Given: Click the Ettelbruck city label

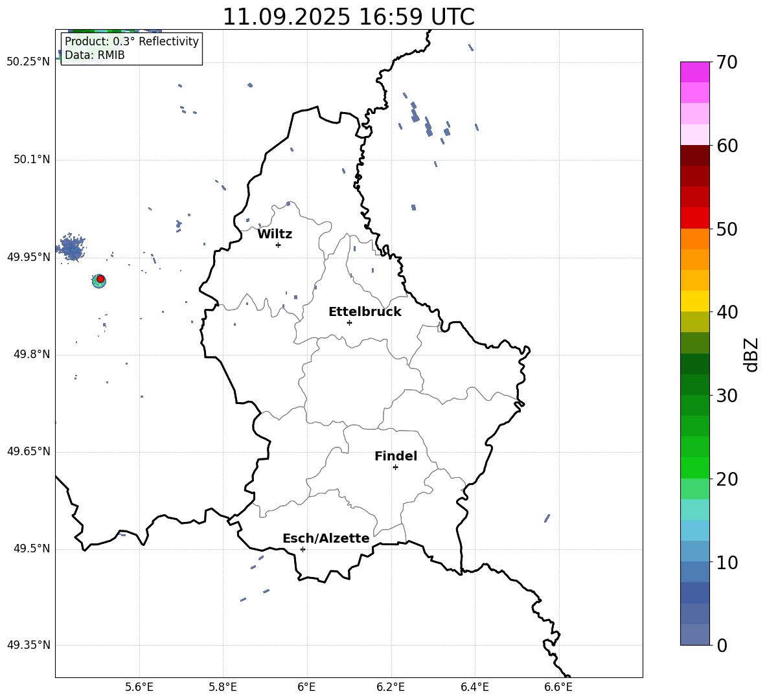Looking at the screenshot, I should pos(365,312).
